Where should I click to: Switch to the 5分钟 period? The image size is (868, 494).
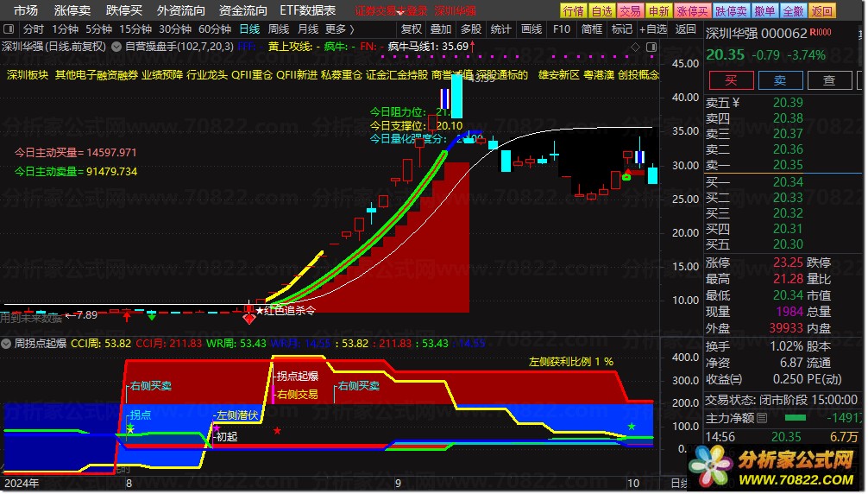pos(98,28)
